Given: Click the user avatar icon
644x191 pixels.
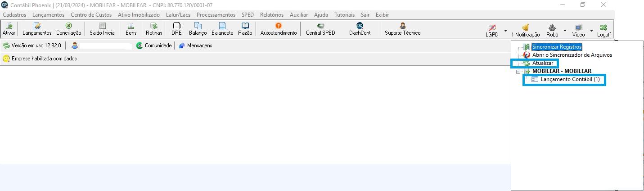Looking at the screenshot, I should 75,45.
